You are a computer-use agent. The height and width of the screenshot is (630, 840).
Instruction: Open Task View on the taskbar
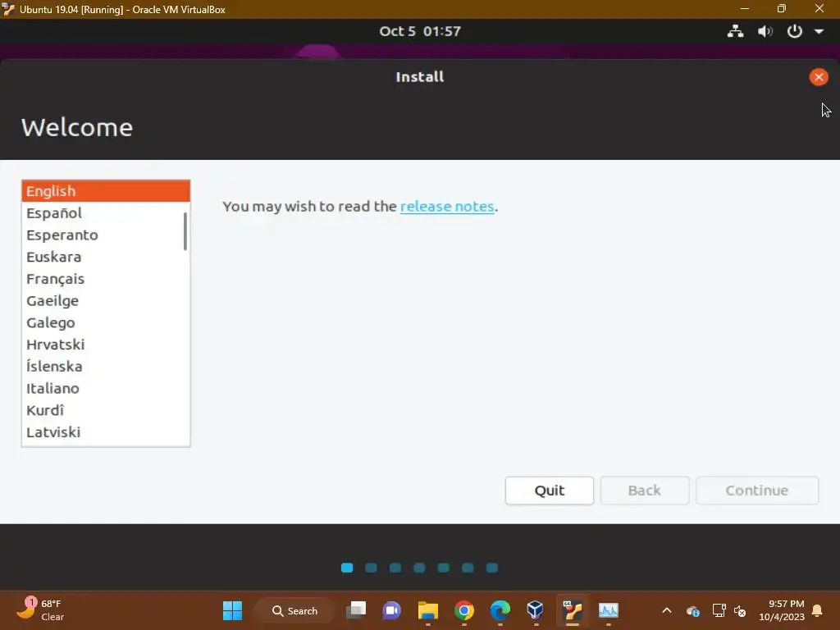click(x=356, y=610)
